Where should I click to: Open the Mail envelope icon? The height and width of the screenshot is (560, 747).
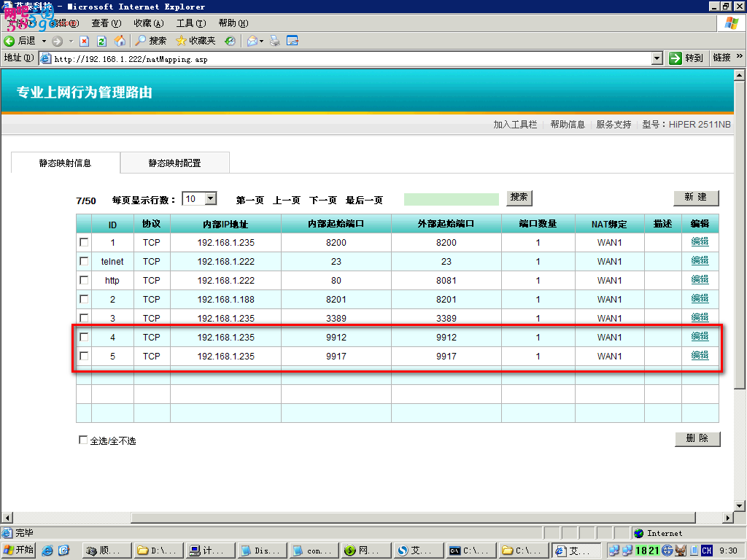(252, 41)
